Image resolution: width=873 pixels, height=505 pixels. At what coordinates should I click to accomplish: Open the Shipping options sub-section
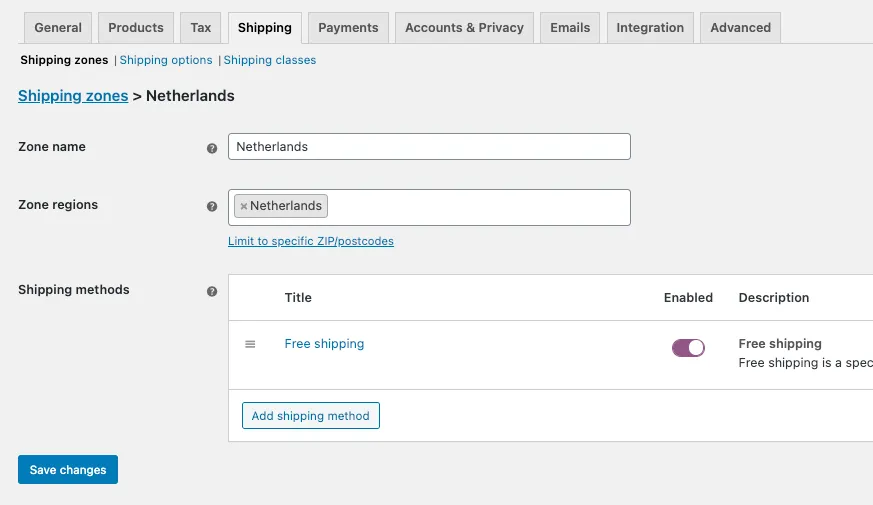[166, 60]
